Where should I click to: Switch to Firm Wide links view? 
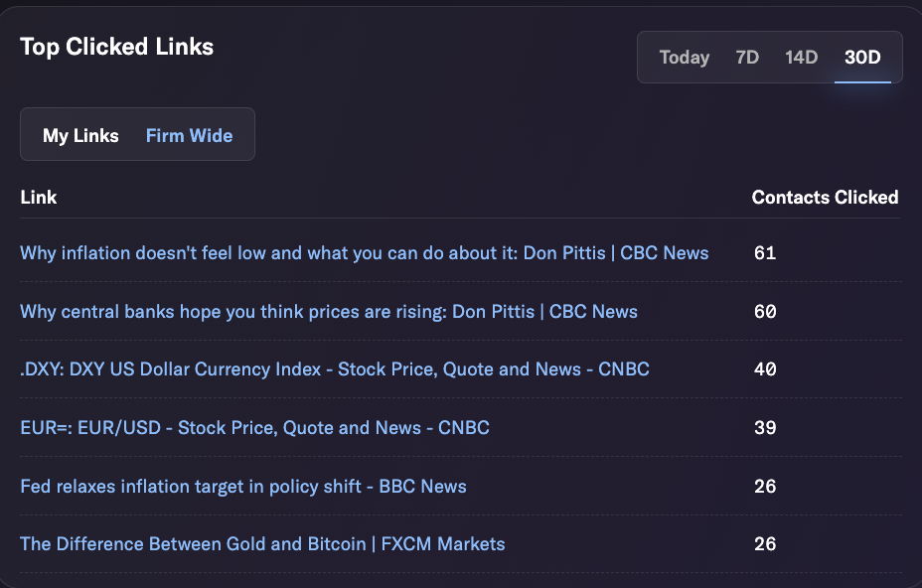(190, 135)
